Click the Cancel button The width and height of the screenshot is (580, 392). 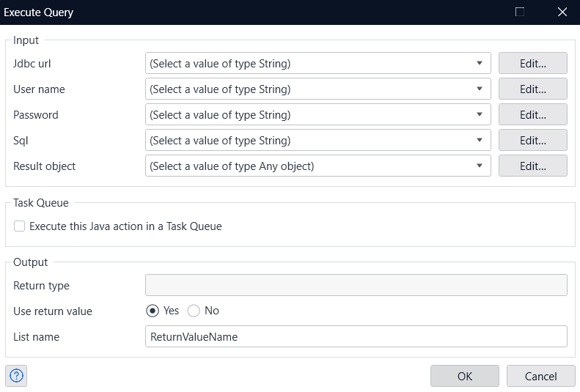pyautogui.click(x=540, y=376)
